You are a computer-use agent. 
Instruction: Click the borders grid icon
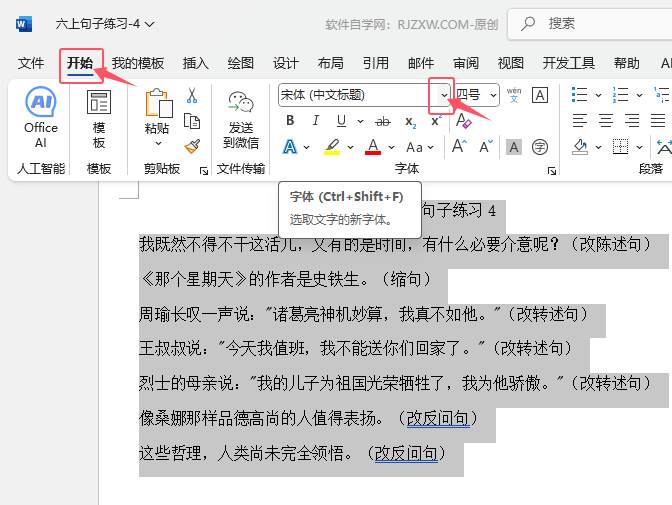(620, 147)
